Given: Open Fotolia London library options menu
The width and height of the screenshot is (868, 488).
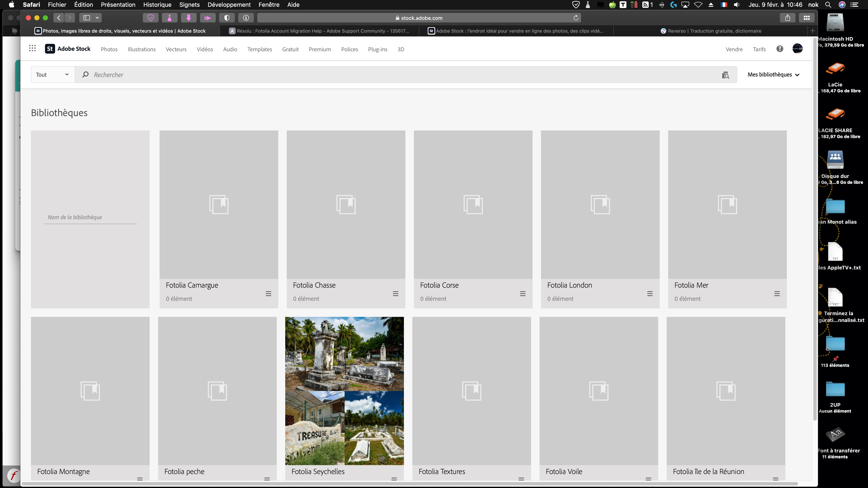Looking at the screenshot, I should (650, 294).
